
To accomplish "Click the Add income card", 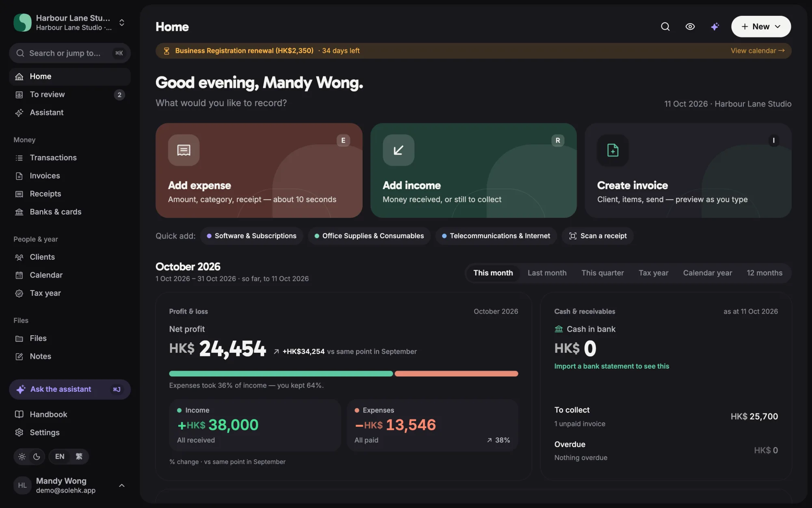I will [x=473, y=170].
